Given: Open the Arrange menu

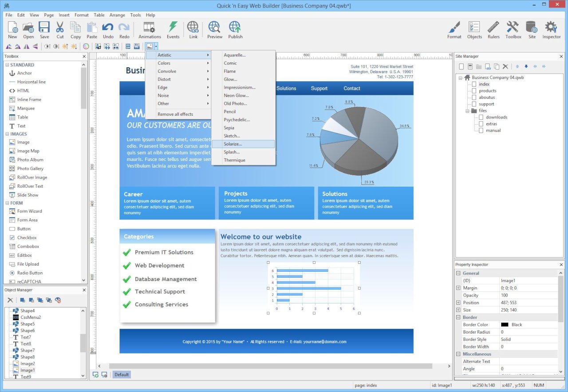Looking at the screenshot, I should coord(118,15).
